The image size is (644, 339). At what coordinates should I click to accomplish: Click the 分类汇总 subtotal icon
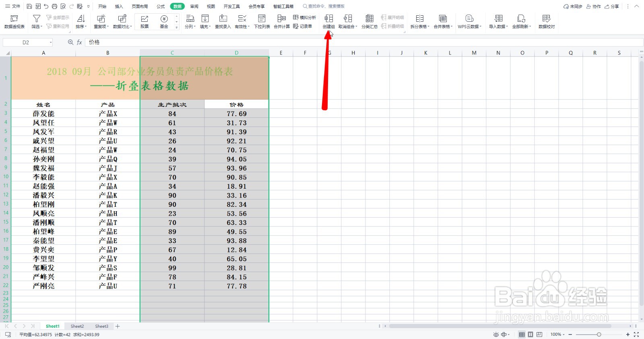click(x=369, y=19)
